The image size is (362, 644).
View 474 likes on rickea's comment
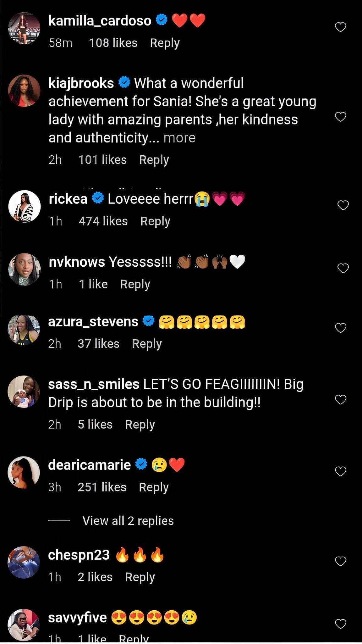104,221
